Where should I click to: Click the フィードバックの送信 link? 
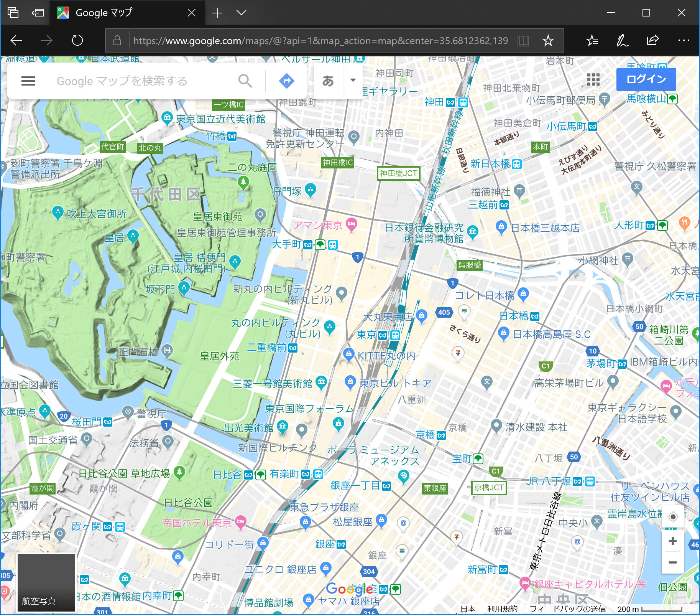567,609
